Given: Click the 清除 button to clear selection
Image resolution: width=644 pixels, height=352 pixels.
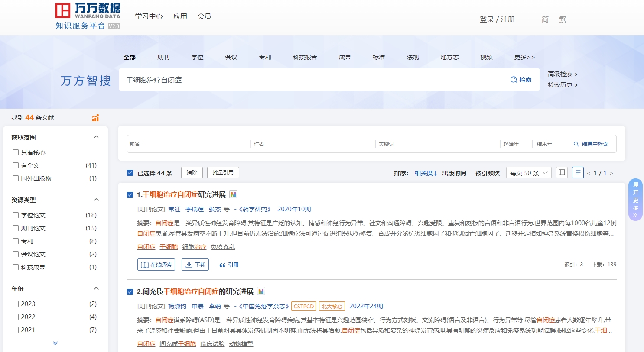Looking at the screenshot, I should (192, 172).
